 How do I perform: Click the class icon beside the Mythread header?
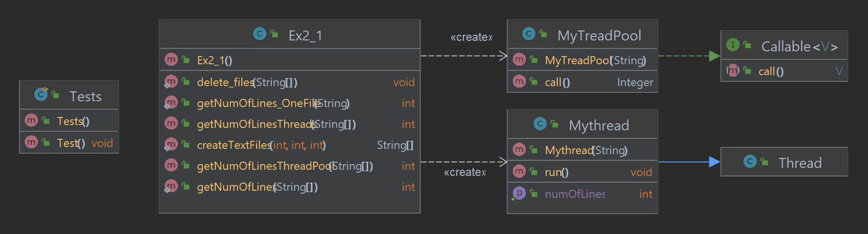(x=540, y=124)
